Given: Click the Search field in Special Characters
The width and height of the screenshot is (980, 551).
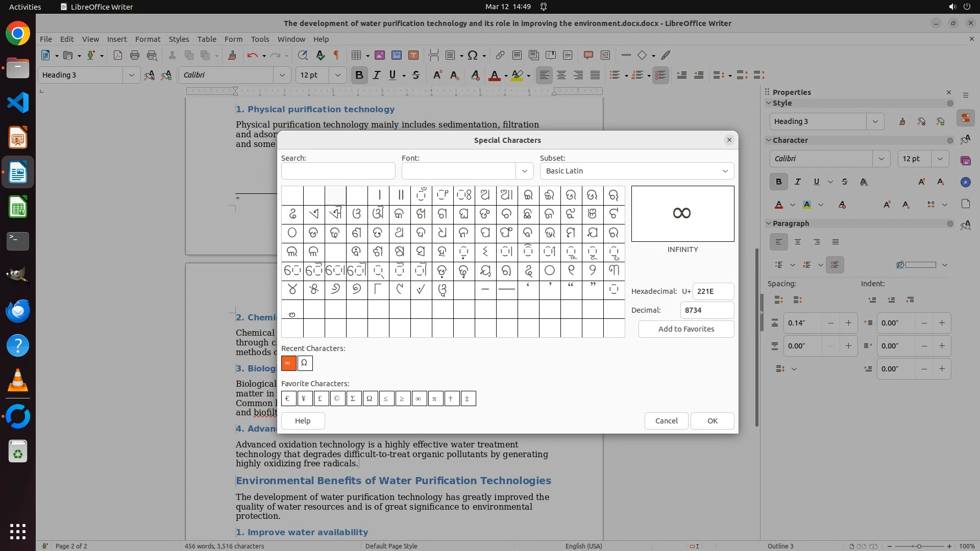Looking at the screenshot, I should coord(338,171).
